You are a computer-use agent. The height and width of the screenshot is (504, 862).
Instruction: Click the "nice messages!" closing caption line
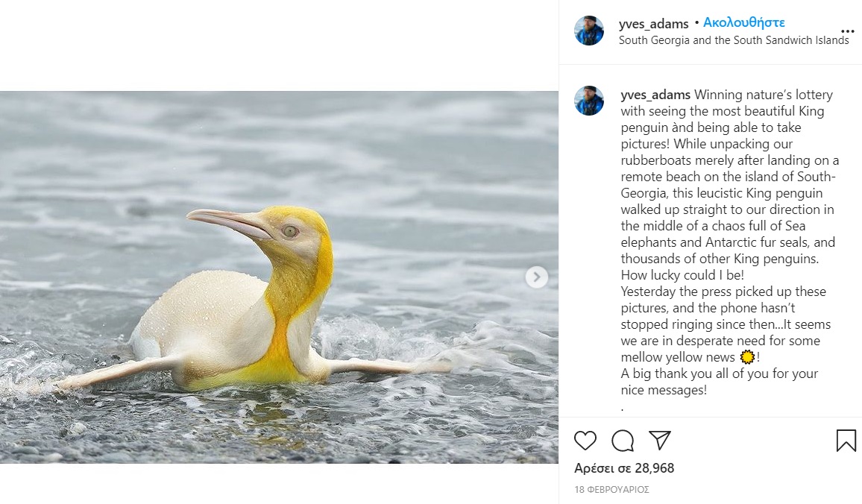click(664, 390)
